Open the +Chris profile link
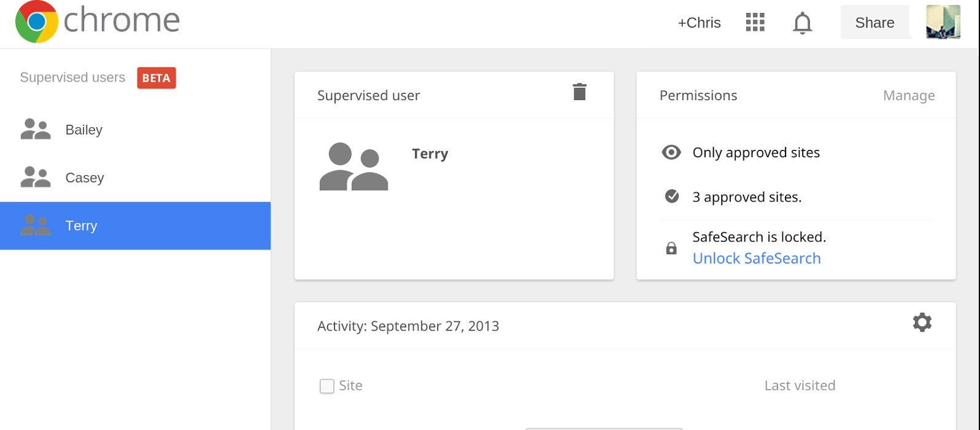This screenshot has width=980, height=430. [x=699, y=23]
